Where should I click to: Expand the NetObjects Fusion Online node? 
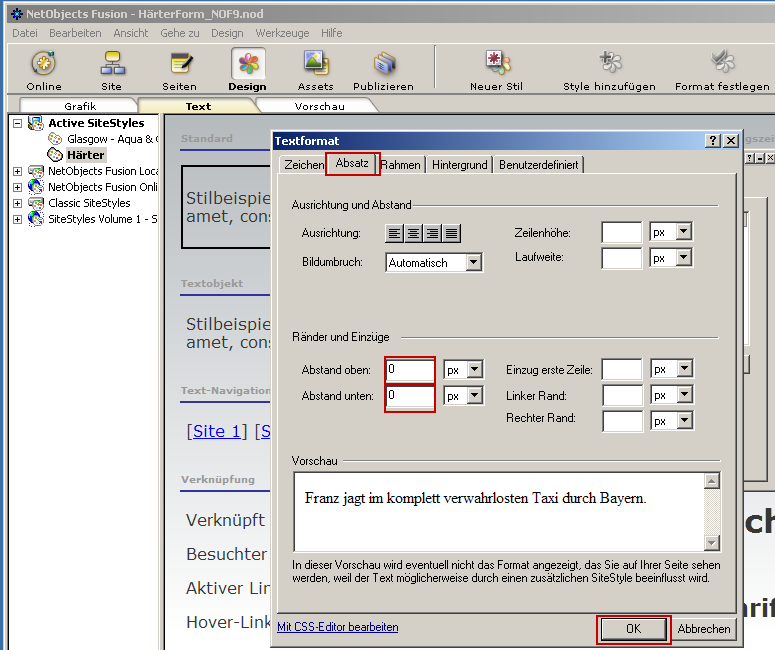coord(17,187)
